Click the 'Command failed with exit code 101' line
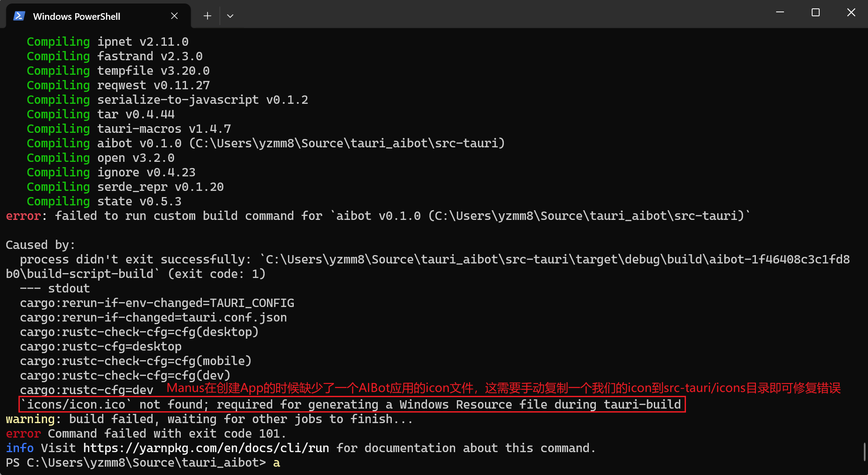The height and width of the screenshot is (475, 868). click(167, 434)
